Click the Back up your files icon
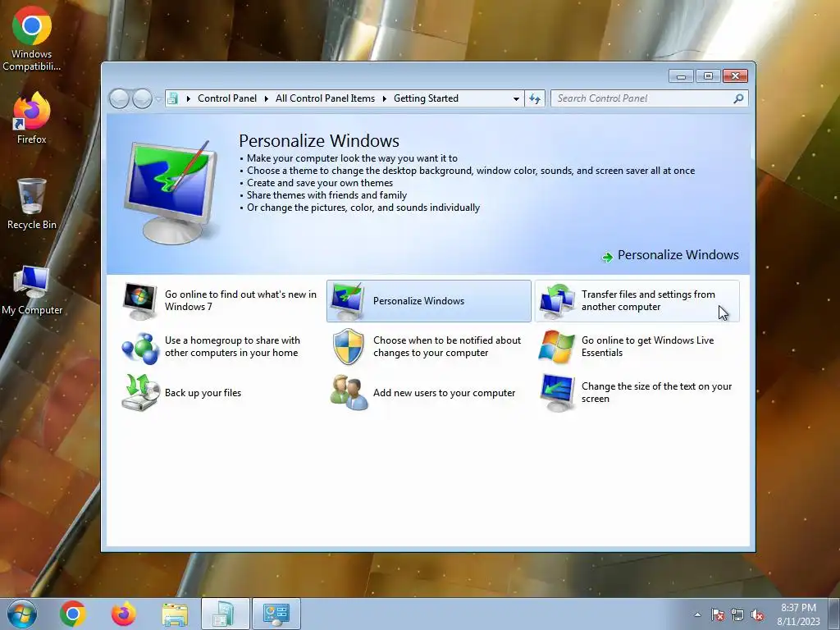 click(x=139, y=393)
